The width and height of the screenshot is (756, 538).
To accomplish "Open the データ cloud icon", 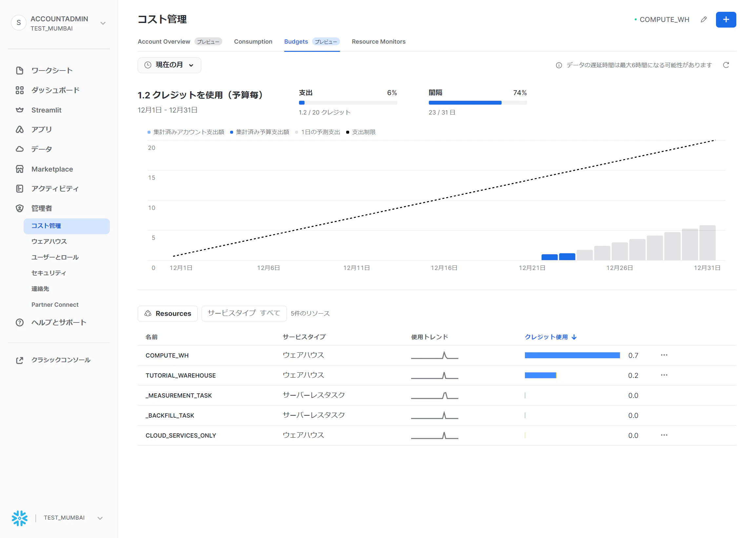I will click(x=20, y=149).
